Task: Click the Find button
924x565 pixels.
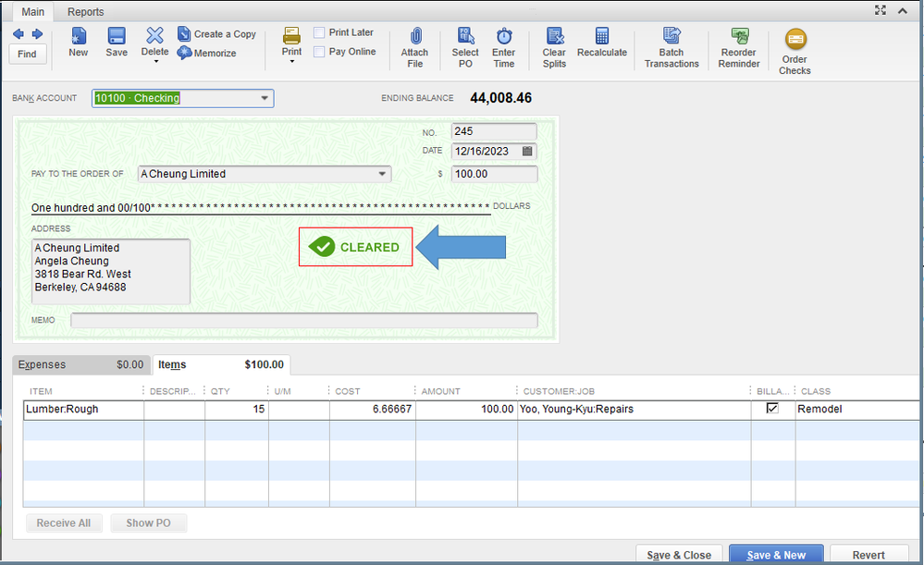Action: coord(27,55)
